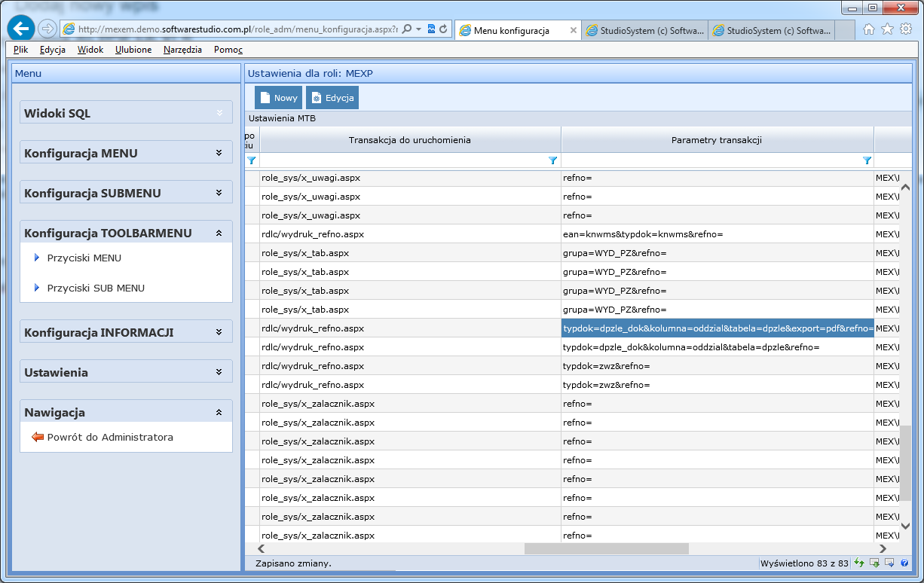
Task: Click the 'Wyświetlono 83 z 83' status text
Action: 805,563
